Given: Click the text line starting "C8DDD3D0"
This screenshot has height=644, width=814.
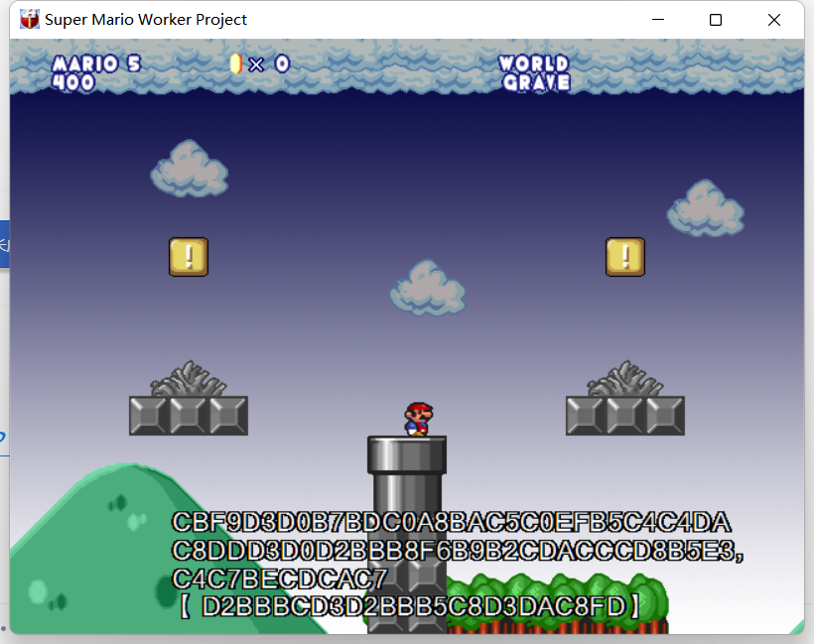Looking at the screenshot, I should click(458, 551).
